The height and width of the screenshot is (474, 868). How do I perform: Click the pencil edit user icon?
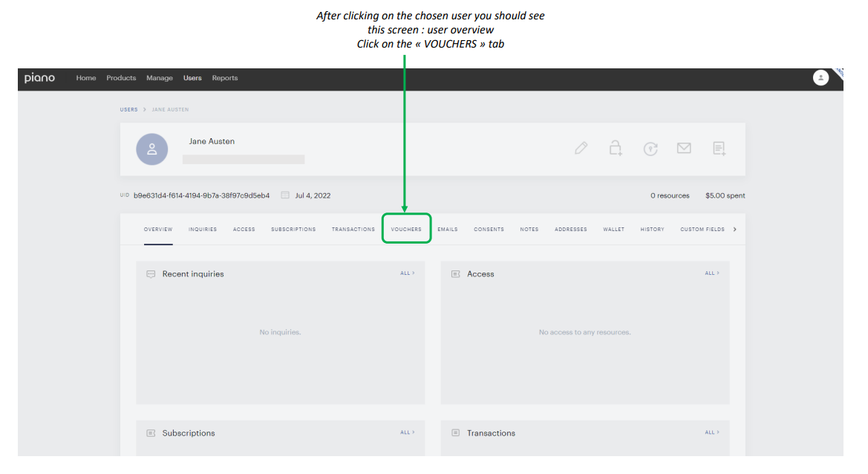581,148
